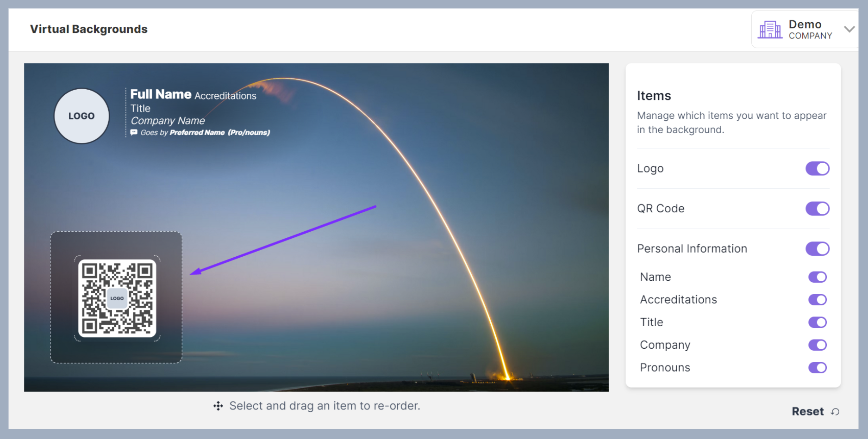Viewport: 868px width, 439px height.
Task: Click the Reset circular arrow icon
Action: 835,412
